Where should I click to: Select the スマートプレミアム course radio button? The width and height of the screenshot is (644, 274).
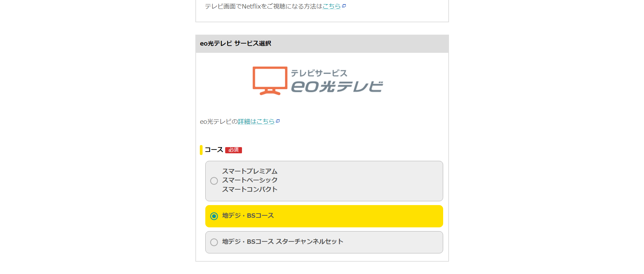[214, 181]
